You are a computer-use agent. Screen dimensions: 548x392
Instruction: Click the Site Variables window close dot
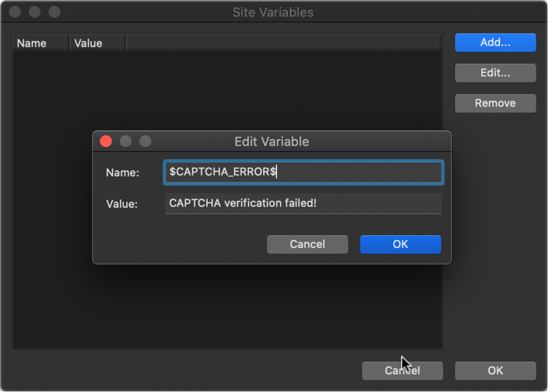15,12
